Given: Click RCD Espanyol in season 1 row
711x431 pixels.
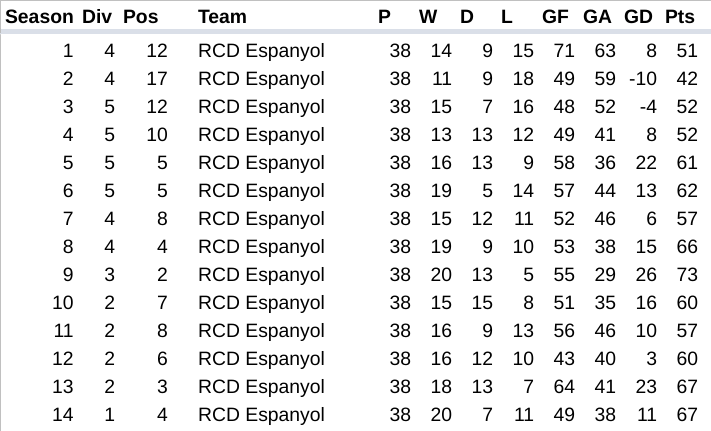Looking at the screenshot, I should coord(261,51).
